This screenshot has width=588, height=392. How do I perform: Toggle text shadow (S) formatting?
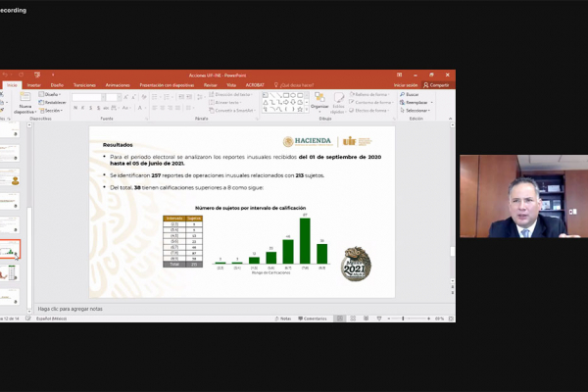(98, 108)
